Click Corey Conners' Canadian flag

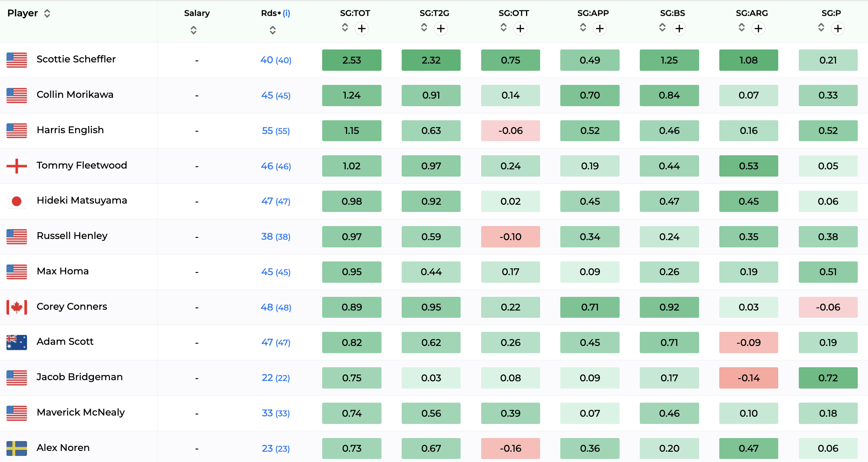coord(17,307)
